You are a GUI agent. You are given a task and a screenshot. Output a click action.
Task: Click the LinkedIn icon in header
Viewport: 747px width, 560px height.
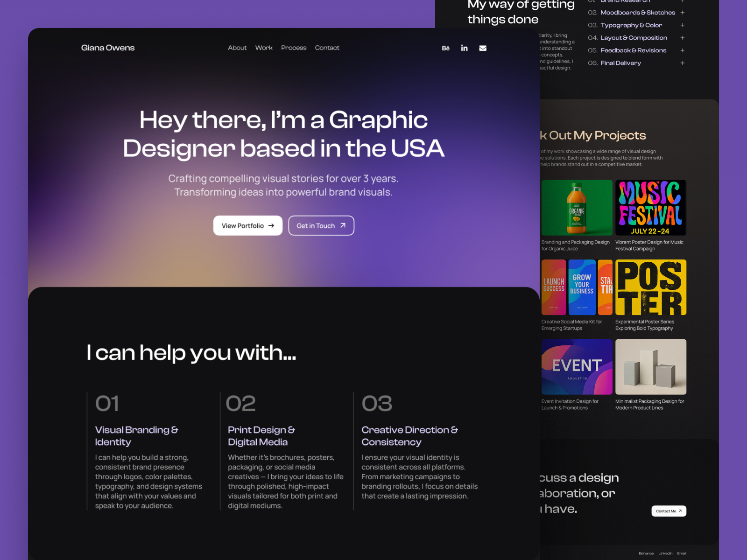coord(464,48)
